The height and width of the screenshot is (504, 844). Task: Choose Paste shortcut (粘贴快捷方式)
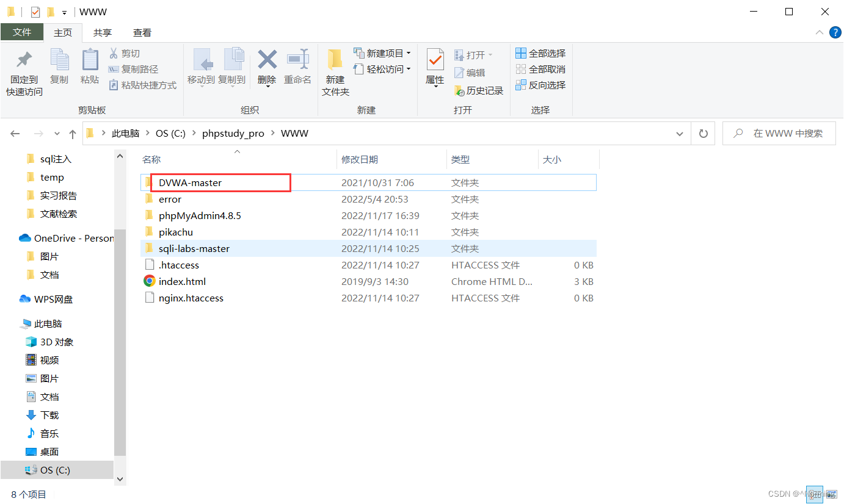[142, 85]
